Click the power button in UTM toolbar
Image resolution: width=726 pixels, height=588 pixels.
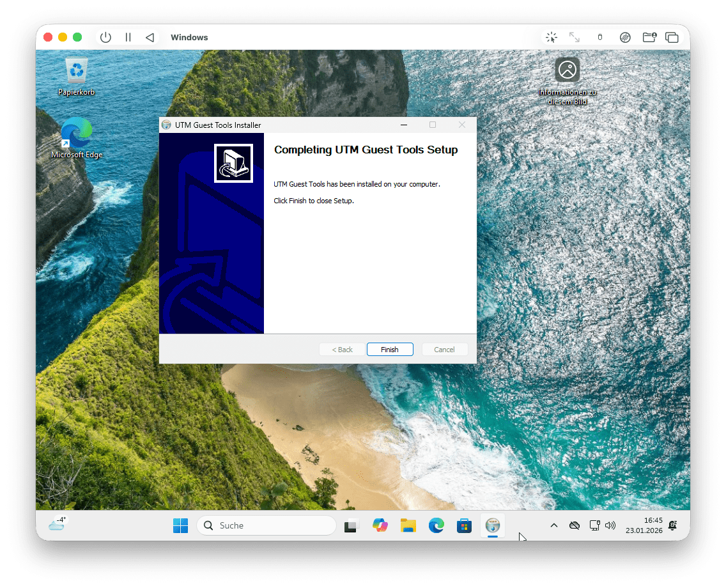(105, 37)
